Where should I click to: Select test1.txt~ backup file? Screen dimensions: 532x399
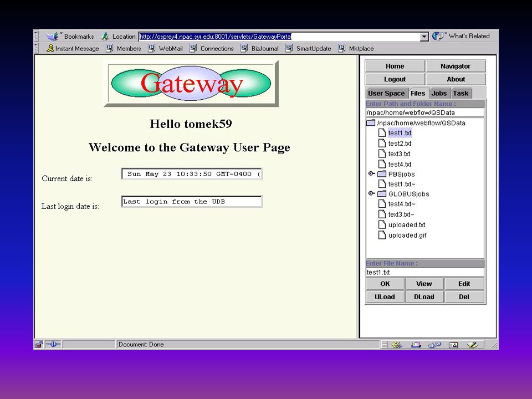pos(402,184)
